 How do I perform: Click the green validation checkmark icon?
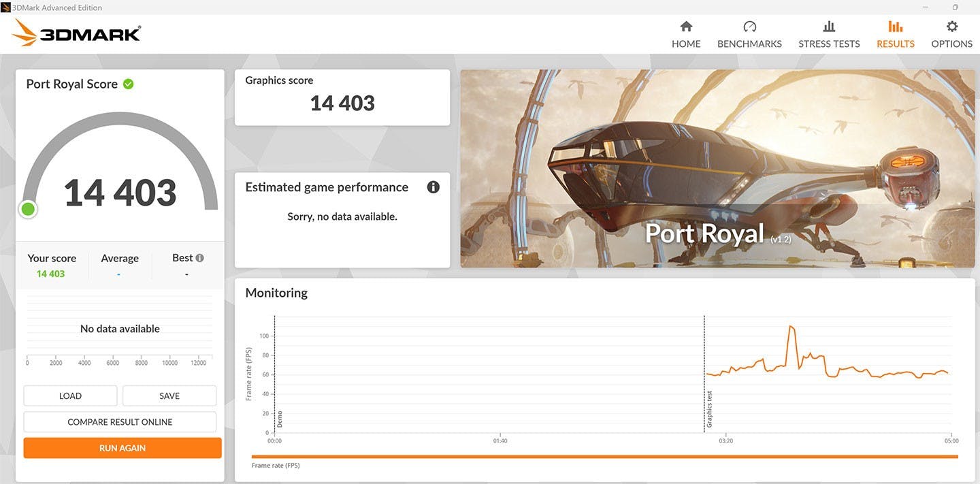click(128, 84)
